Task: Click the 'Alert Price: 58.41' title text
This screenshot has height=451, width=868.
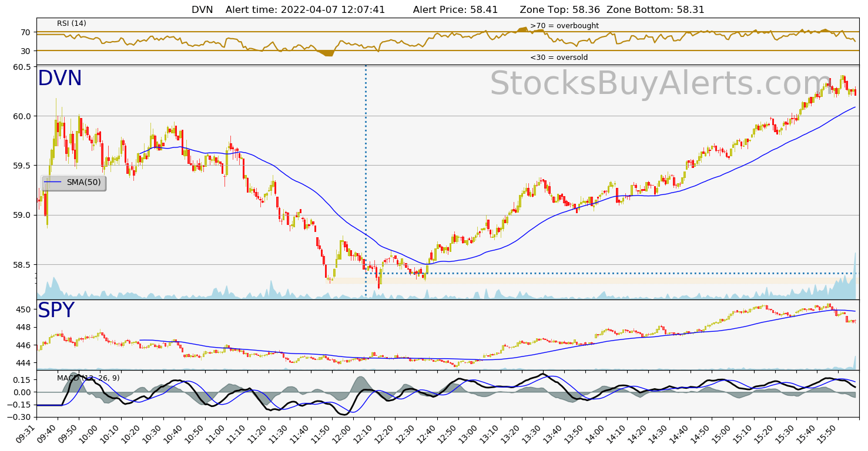Action: 455,10
